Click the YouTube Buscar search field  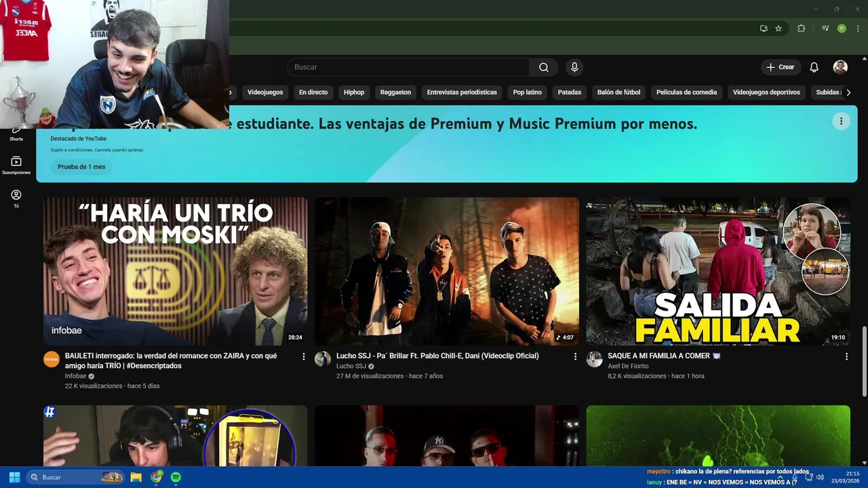[408, 67]
